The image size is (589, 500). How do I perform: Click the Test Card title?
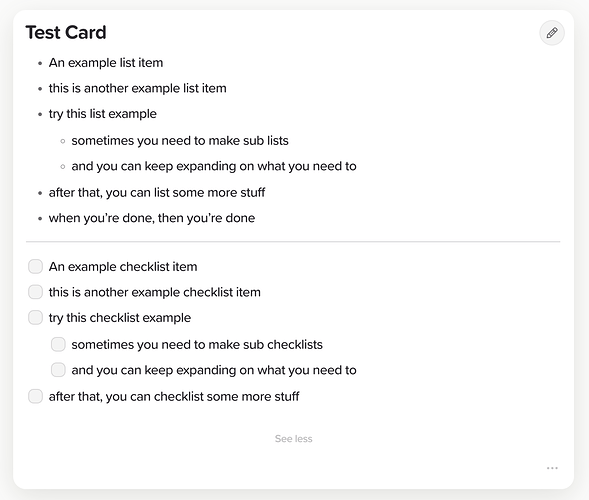[x=66, y=32]
